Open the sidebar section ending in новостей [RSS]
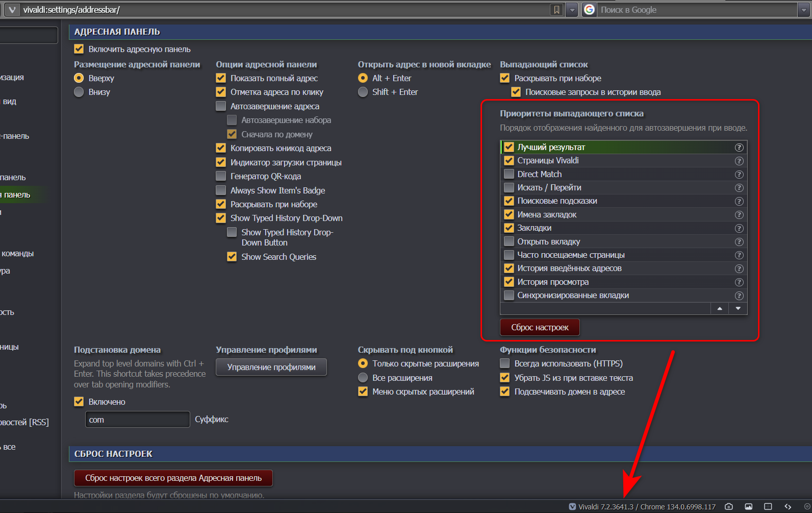Screen dimensions: 812x513 (24, 422)
